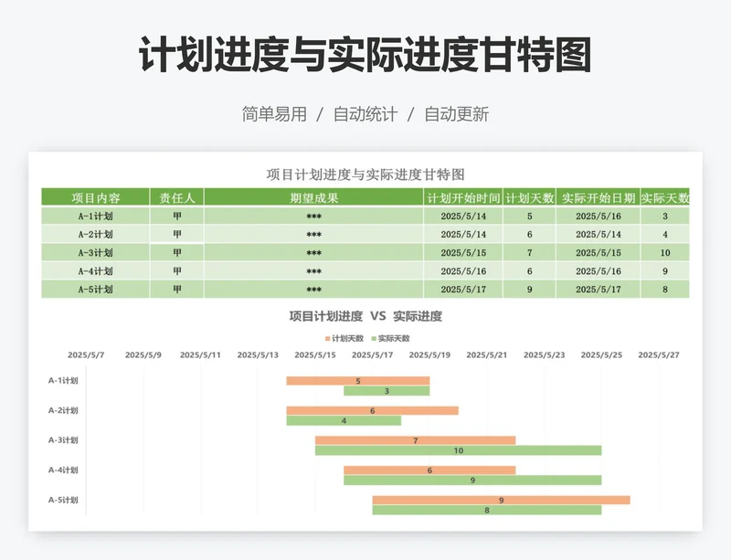Select the A-3计划 orange bar labeled 7

(x=416, y=440)
